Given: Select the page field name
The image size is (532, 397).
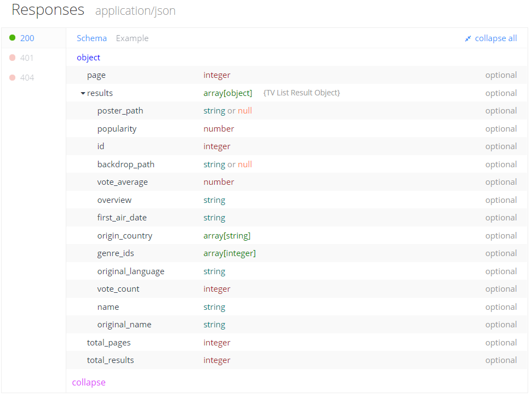Looking at the screenshot, I should click(96, 75).
